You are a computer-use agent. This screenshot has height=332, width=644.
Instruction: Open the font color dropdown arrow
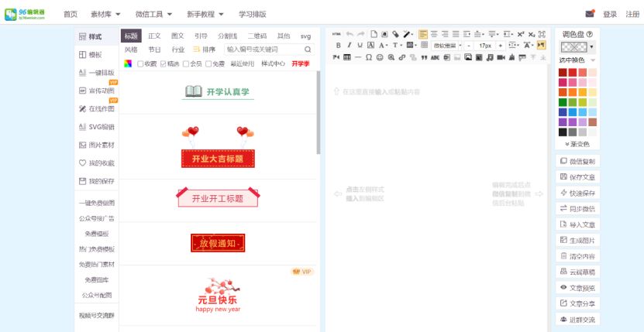[387, 46]
